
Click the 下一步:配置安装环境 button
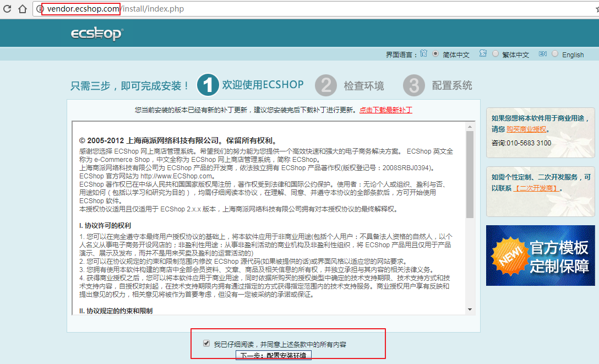tap(273, 355)
